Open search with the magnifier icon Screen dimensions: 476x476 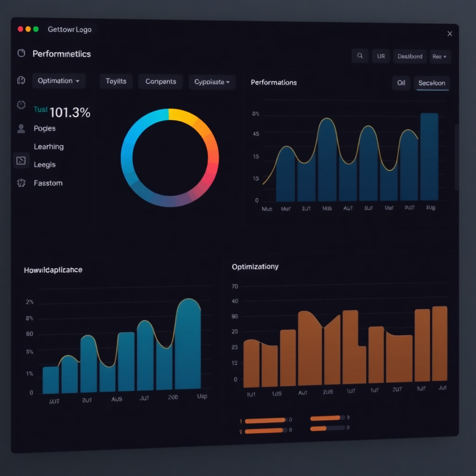[x=360, y=56]
